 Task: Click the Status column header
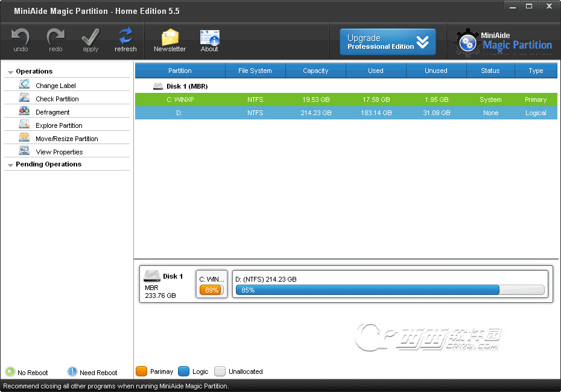[490, 71]
